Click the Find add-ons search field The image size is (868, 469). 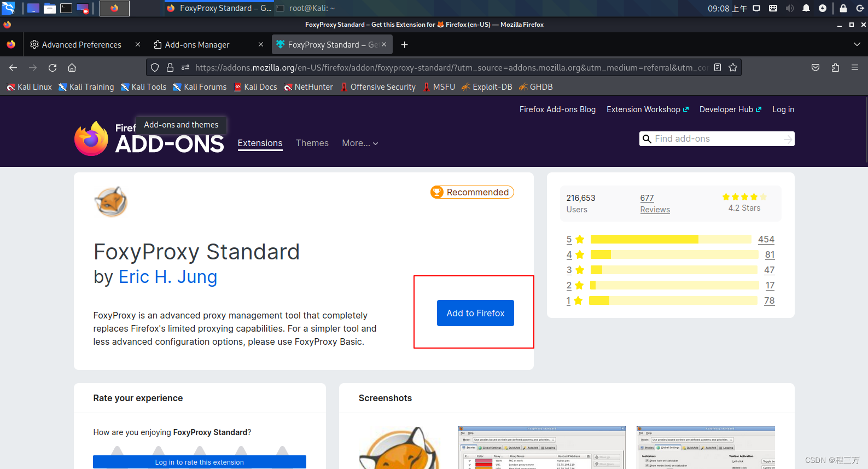click(x=716, y=138)
